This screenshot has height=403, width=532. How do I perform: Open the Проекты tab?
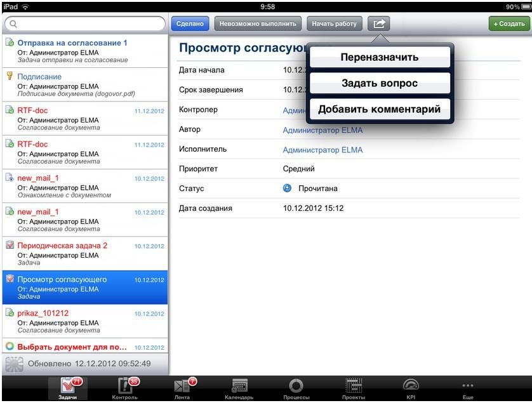354,388
